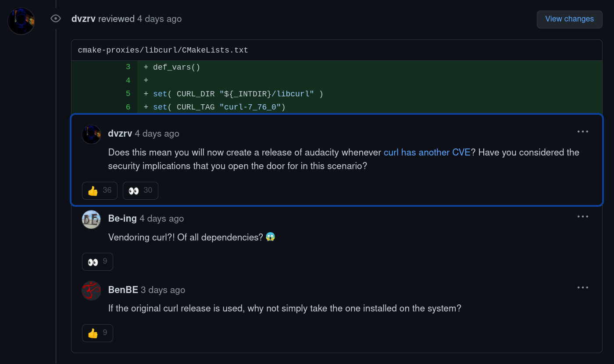The width and height of the screenshot is (614, 364).
Task: Toggle thumbs up reaction with 36 votes
Action: click(100, 191)
